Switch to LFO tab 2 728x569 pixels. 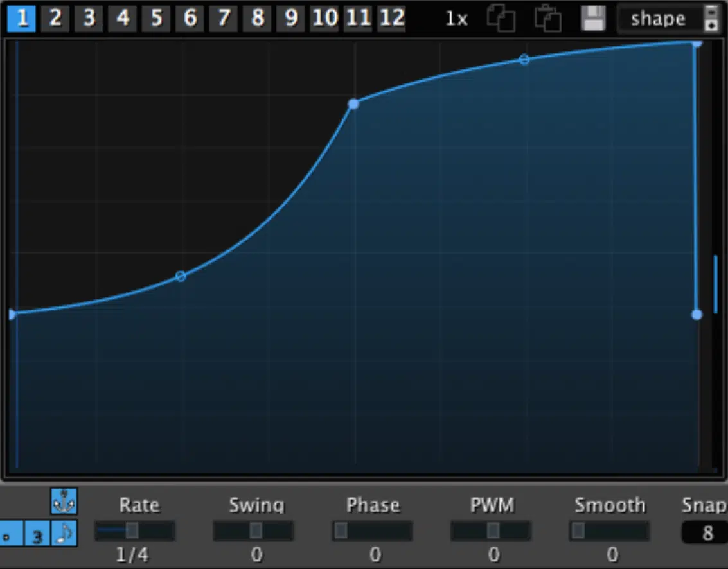click(x=55, y=19)
